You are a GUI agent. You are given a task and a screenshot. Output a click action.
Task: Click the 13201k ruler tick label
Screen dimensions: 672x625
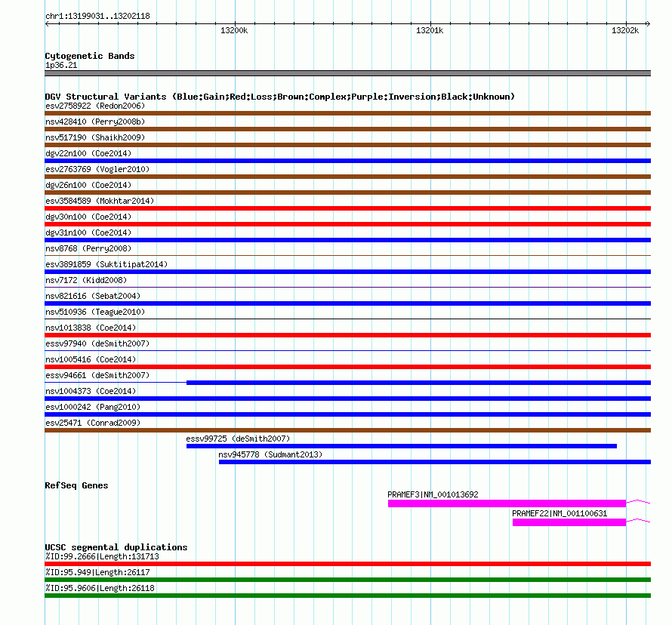click(430, 30)
